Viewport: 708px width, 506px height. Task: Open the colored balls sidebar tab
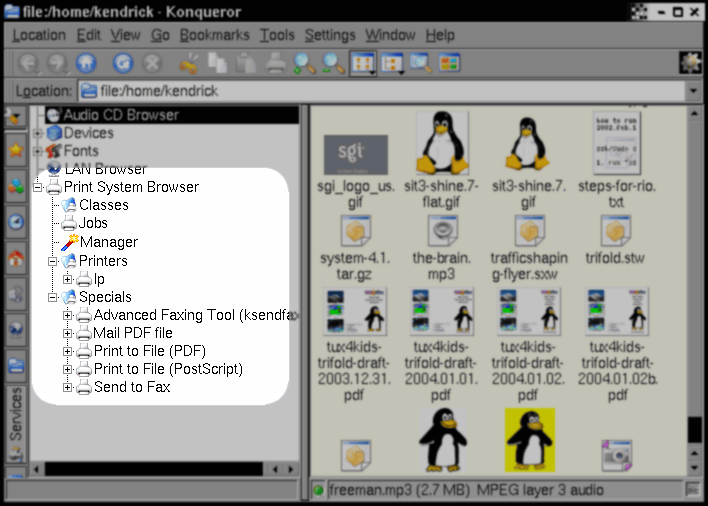[16, 186]
